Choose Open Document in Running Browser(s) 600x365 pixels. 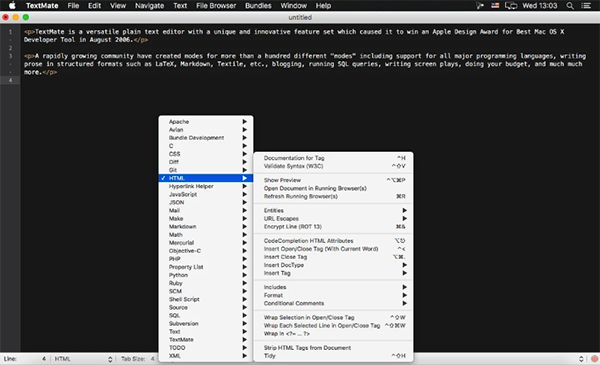point(333,188)
